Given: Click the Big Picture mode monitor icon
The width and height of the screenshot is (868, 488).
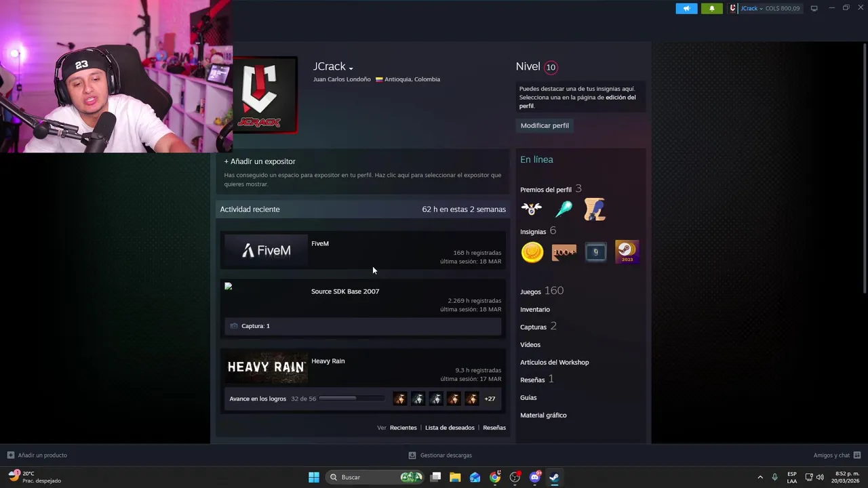Looking at the screenshot, I should pyautogui.click(x=814, y=8).
